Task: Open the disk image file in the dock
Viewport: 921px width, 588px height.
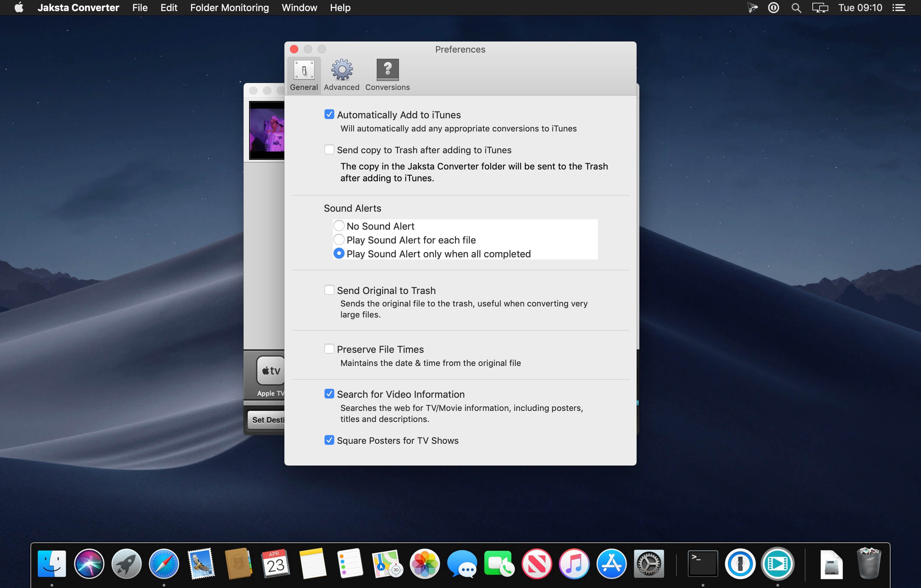Action: (831, 564)
